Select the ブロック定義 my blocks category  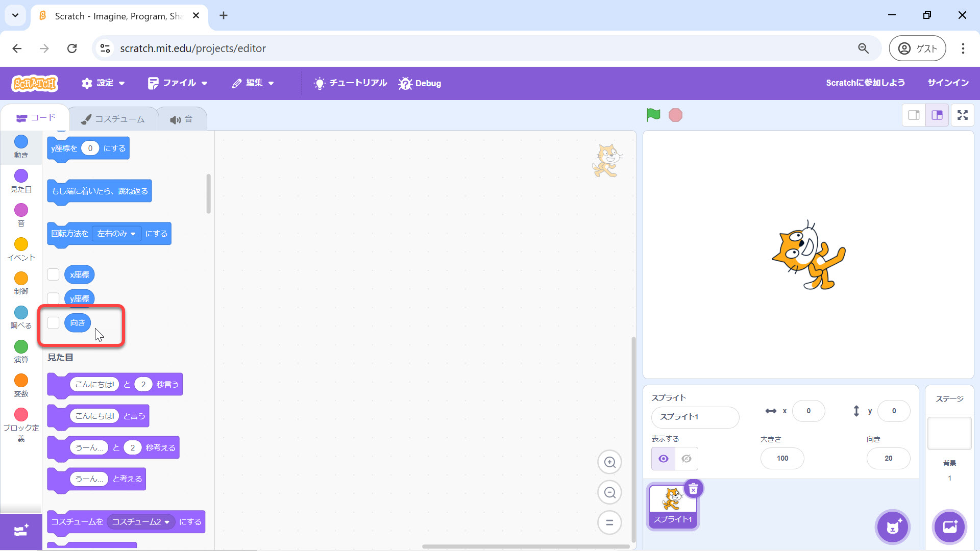(21, 424)
